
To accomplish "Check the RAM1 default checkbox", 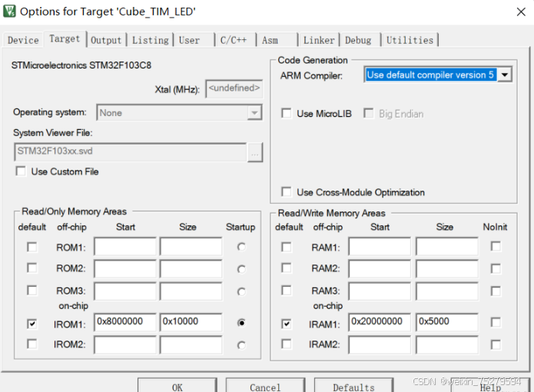I will pyautogui.click(x=287, y=247).
